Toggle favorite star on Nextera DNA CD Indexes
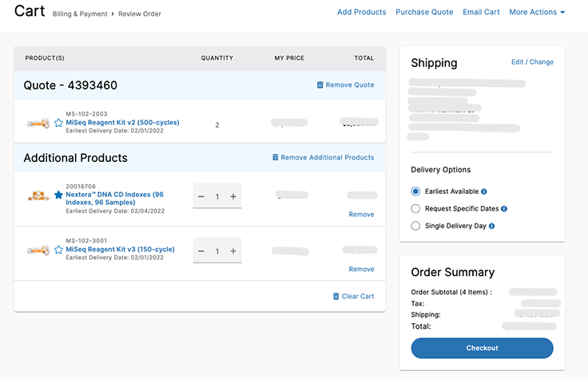 coord(58,195)
